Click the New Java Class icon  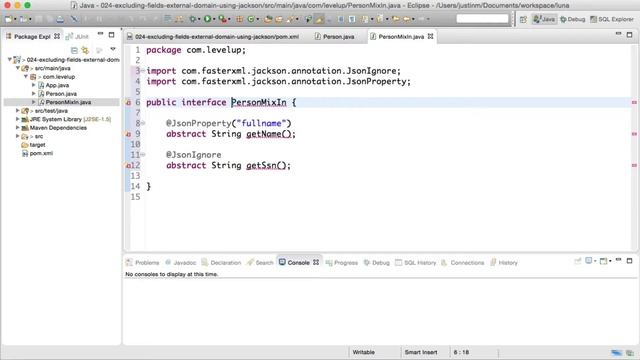[251, 19]
